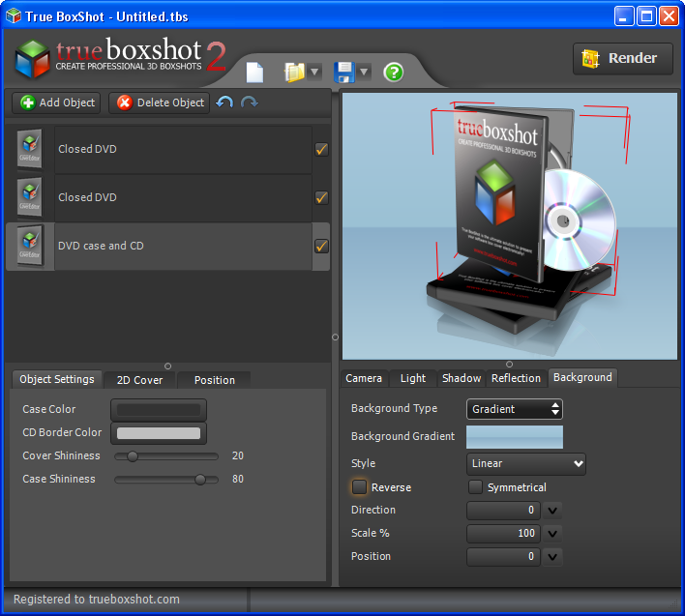Uncheck visibility of DVD case and CD

point(321,246)
